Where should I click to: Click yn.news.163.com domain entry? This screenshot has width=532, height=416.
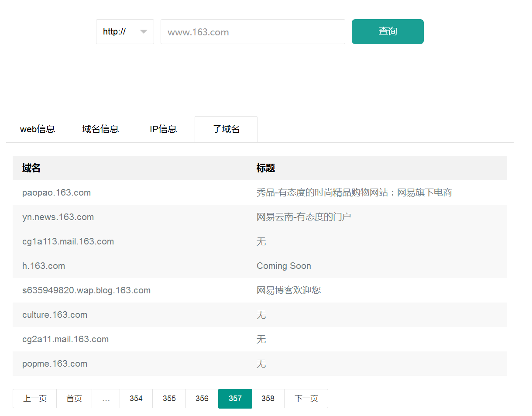tap(58, 217)
